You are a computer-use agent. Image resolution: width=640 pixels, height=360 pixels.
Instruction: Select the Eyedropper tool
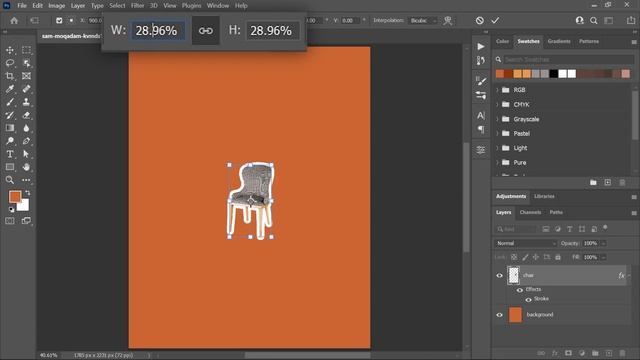(x=10, y=89)
